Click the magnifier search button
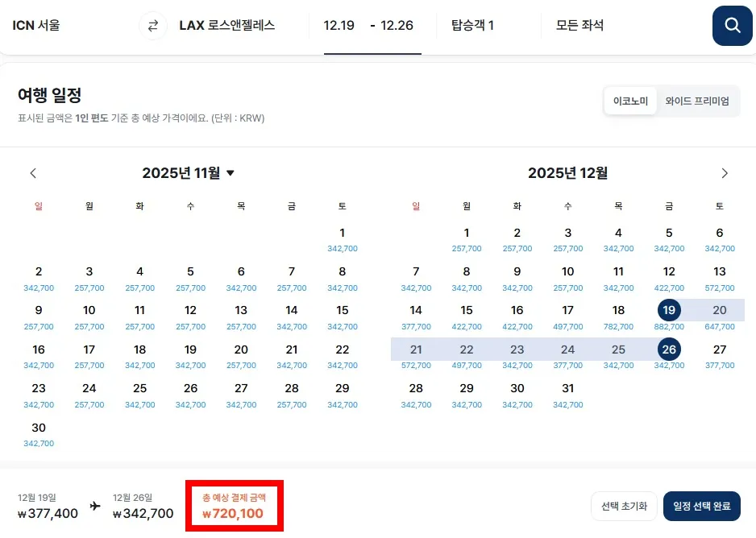 pos(732,26)
